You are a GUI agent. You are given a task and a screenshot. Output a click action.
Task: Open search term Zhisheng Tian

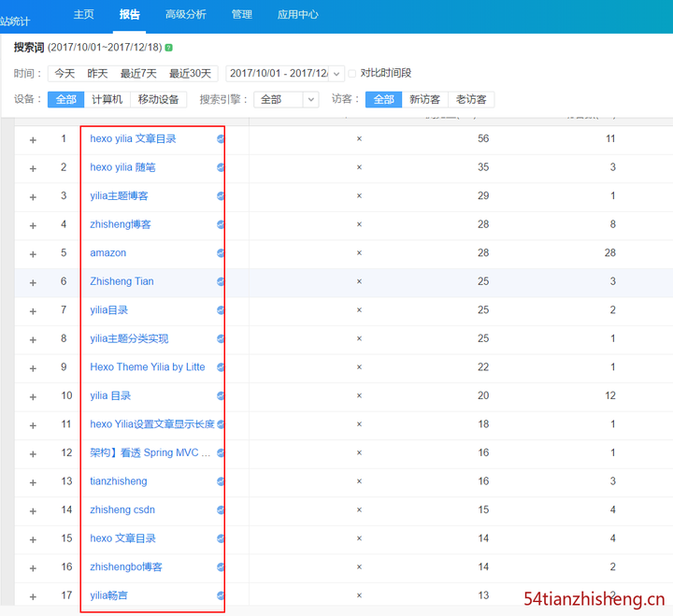click(x=122, y=281)
